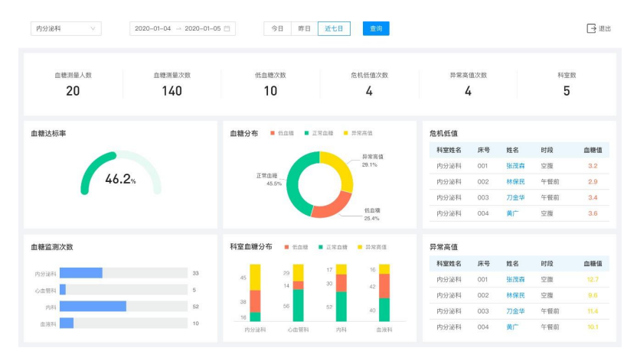Click 血糖值 column header in 危机低值 table
Image resolution: width=637 pixels, height=364 pixels.
coord(593,150)
